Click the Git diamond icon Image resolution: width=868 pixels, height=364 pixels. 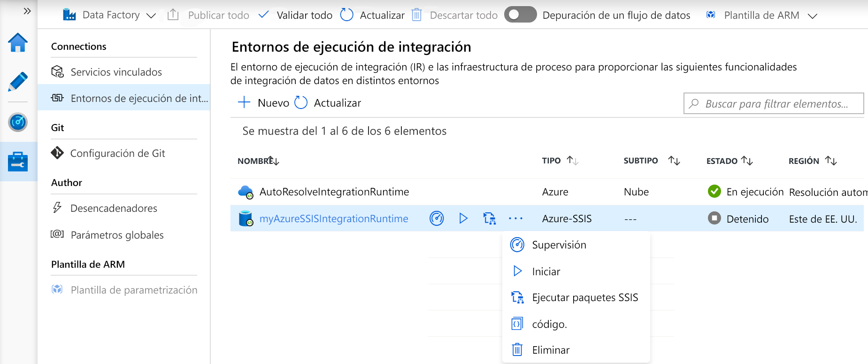pos(57,153)
